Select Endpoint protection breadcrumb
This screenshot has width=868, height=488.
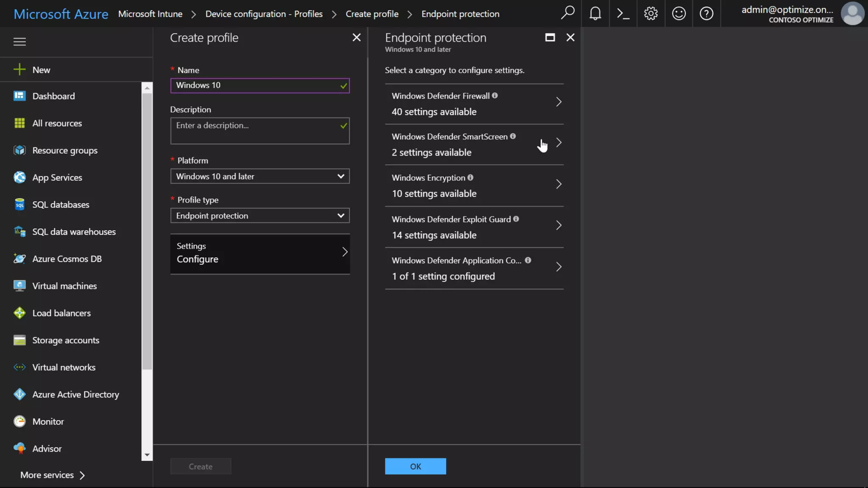[x=460, y=14]
